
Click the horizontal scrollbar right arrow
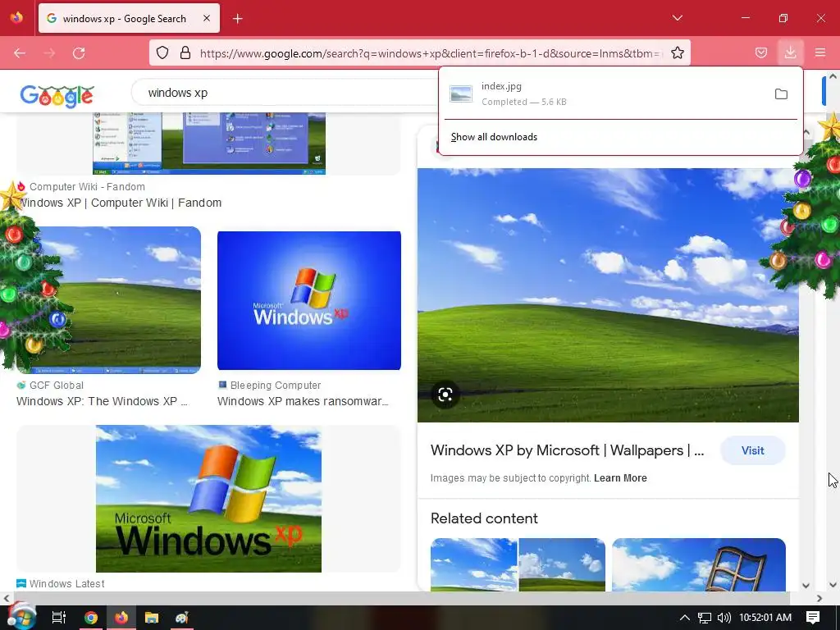click(819, 598)
